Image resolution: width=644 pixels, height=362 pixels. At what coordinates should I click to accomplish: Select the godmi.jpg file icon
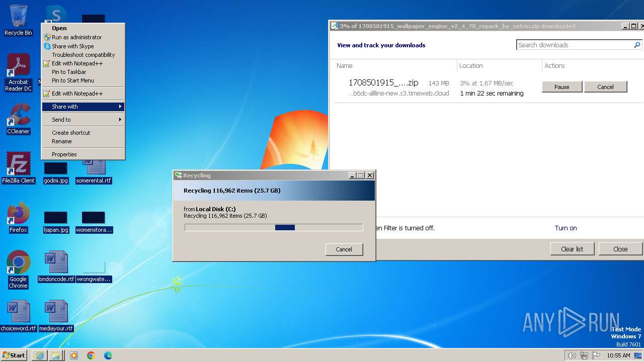(x=56, y=173)
